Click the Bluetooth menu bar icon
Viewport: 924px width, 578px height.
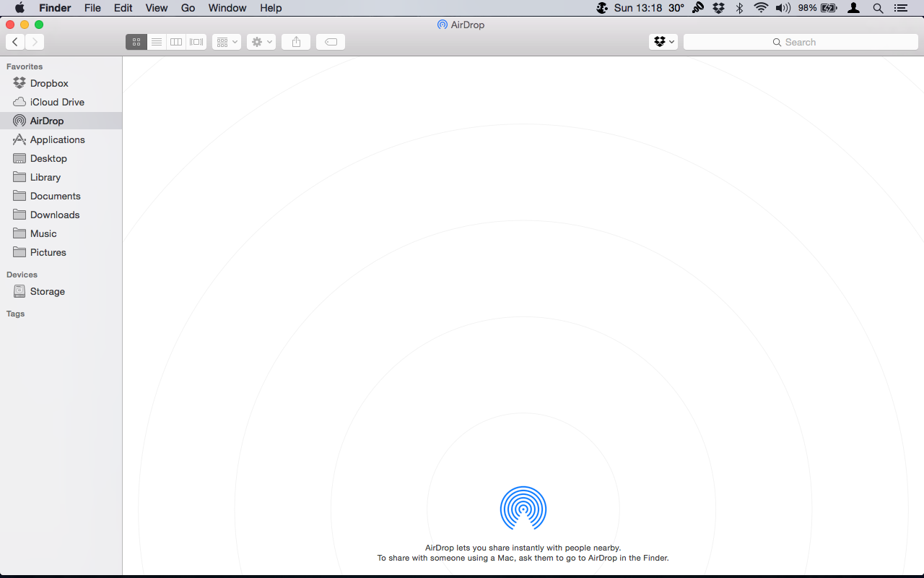739,8
